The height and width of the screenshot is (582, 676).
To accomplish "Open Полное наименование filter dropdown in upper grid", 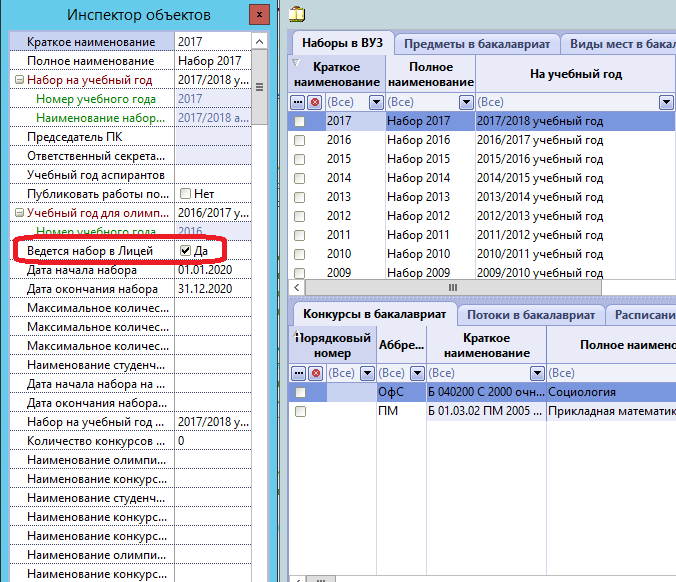I will click(466, 103).
